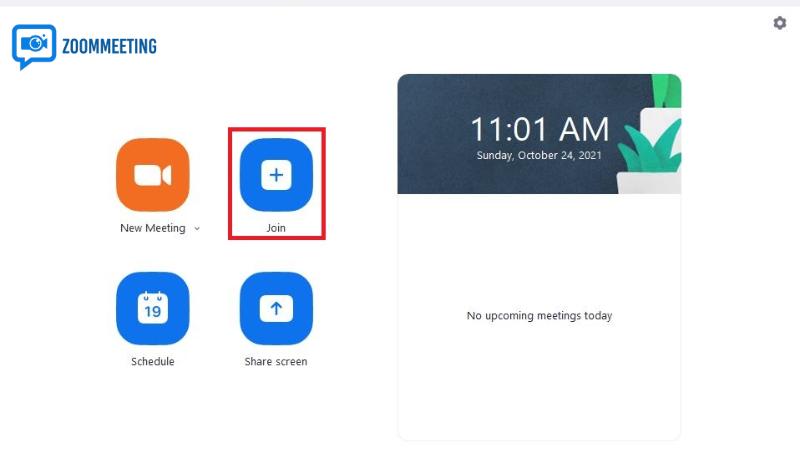Click the blue Join plus icon
Viewport: 800px width, 450px height.
(276, 175)
